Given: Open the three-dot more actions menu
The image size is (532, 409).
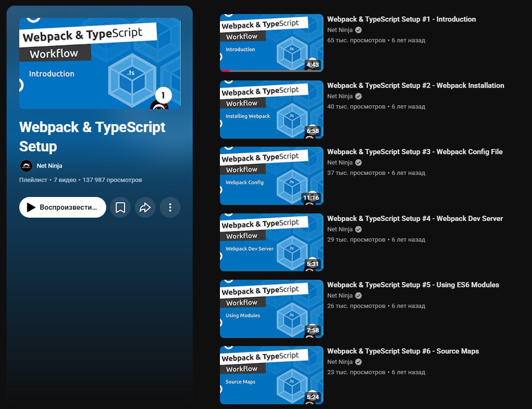Looking at the screenshot, I should [x=170, y=207].
